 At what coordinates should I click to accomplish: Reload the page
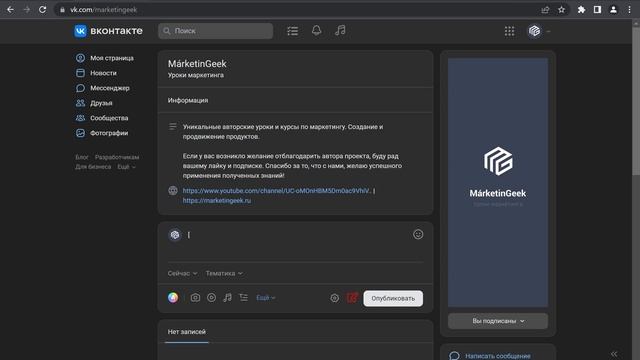(42, 9)
